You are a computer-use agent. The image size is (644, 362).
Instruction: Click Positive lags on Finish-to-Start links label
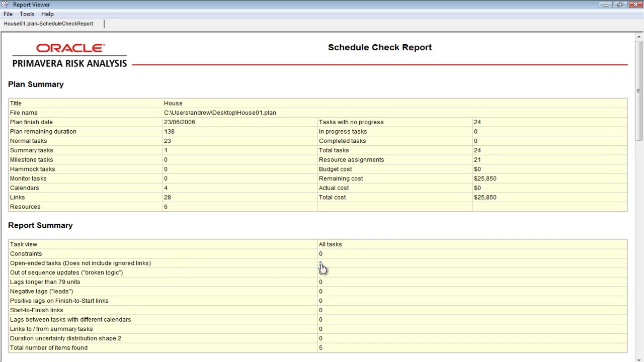pyautogui.click(x=59, y=301)
